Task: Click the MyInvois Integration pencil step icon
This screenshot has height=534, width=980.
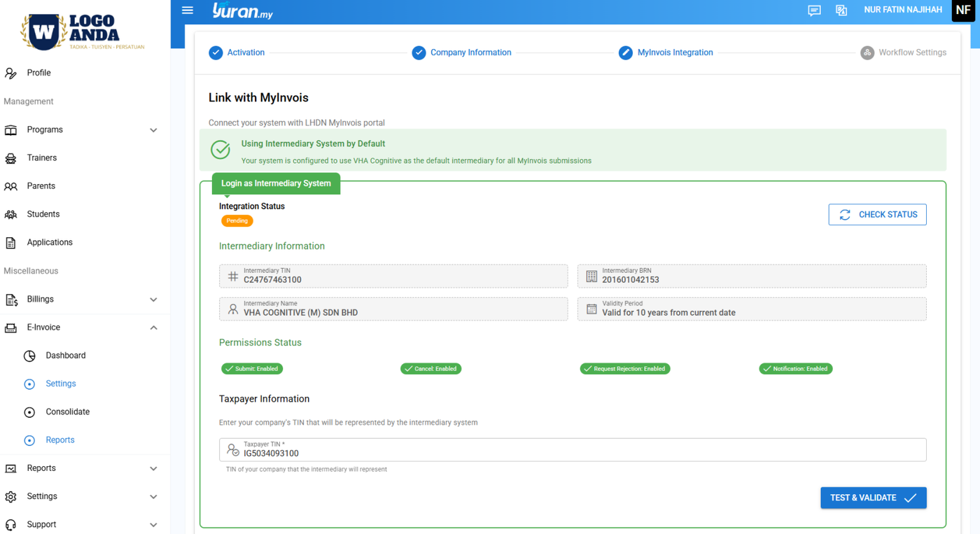Action: click(x=626, y=52)
